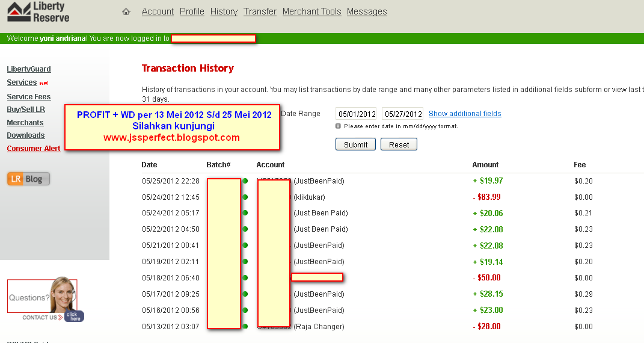The image size is (644, 343).
Task: Open the LR Blog badge
Action: (28, 179)
